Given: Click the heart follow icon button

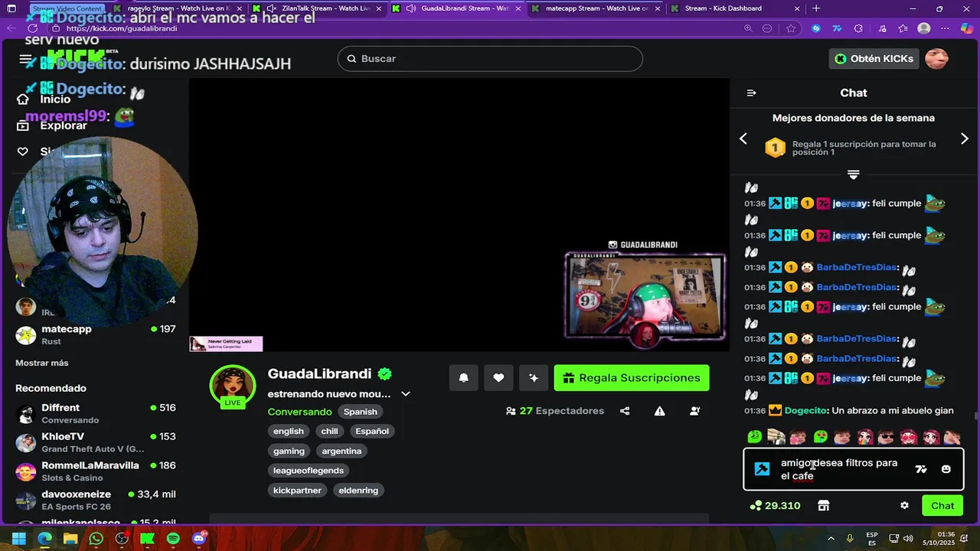Looking at the screenshot, I should [498, 377].
